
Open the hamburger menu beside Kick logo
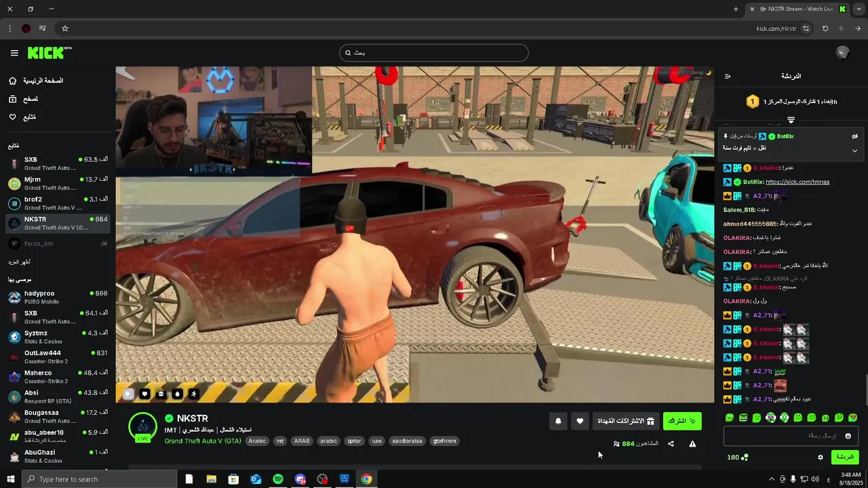[14, 53]
